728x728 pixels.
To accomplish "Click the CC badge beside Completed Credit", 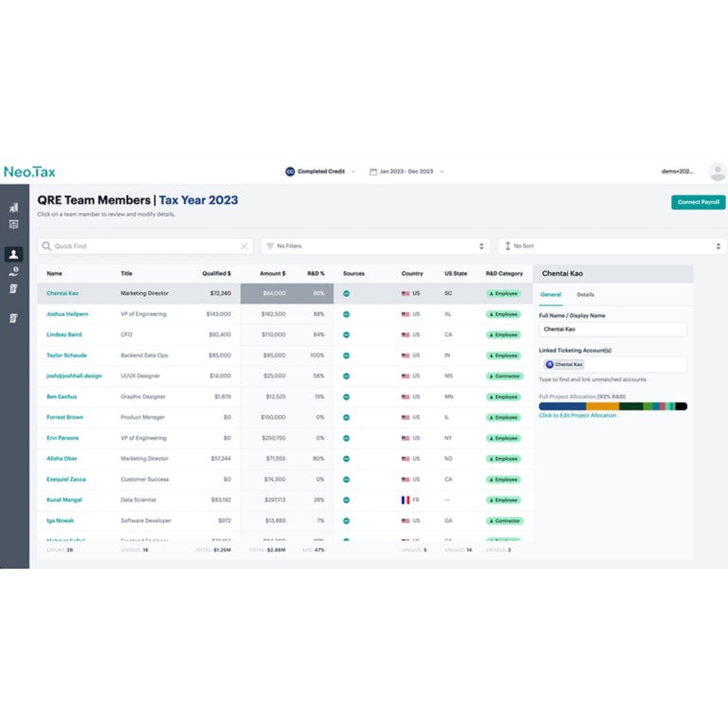I will [x=290, y=172].
